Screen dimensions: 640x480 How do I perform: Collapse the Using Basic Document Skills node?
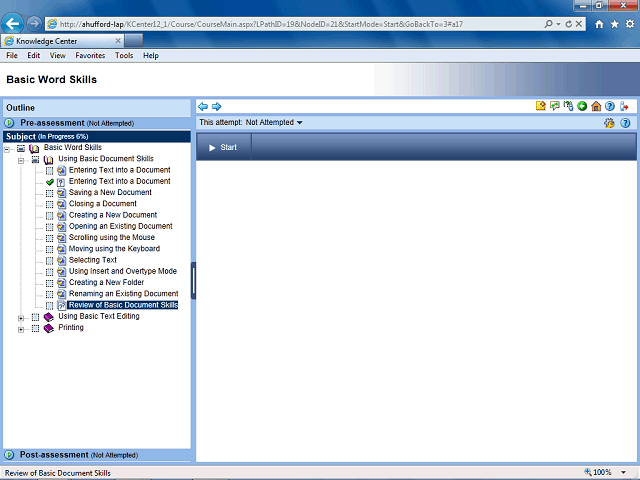pyautogui.click(x=21, y=161)
